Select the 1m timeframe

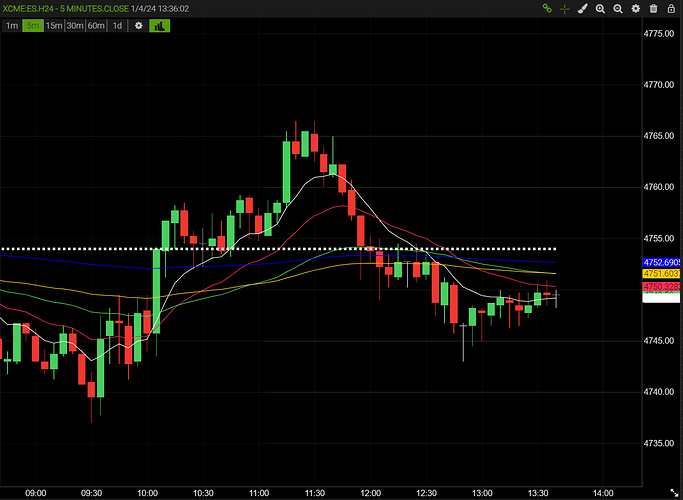coord(12,26)
